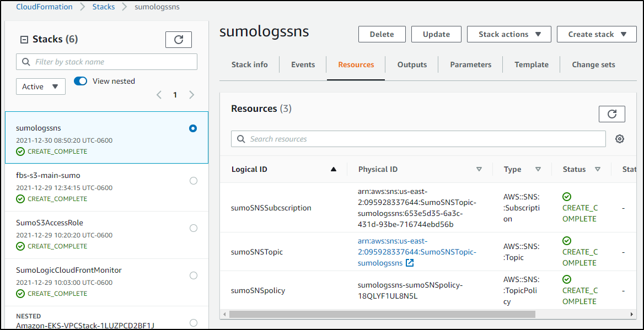Click horizontal scrollbar right arrow
Viewport: 644px width, 330px height.
point(632,315)
